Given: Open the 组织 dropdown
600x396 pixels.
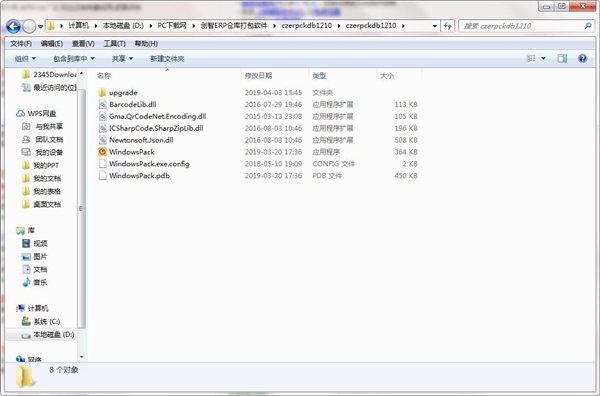Looking at the screenshot, I should (x=25, y=59).
